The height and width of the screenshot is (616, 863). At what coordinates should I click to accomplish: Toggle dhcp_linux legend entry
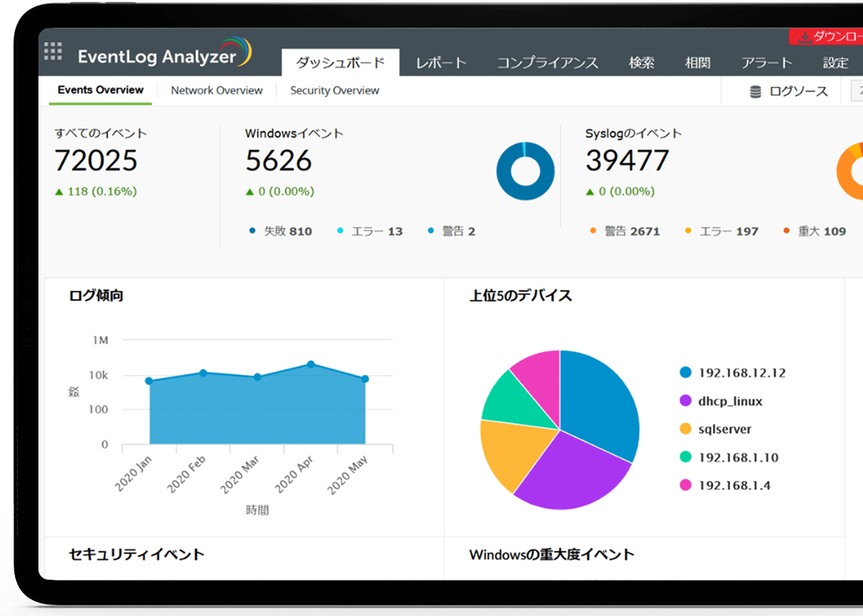(x=721, y=401)
